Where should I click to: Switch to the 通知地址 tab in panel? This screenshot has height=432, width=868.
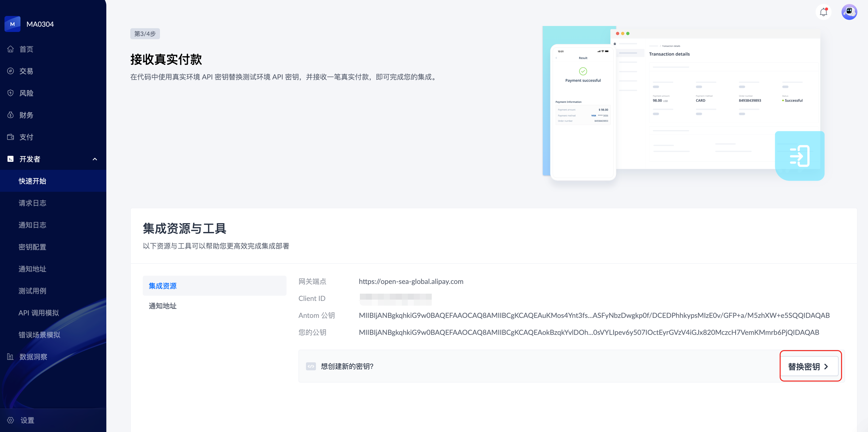(163, 306)
